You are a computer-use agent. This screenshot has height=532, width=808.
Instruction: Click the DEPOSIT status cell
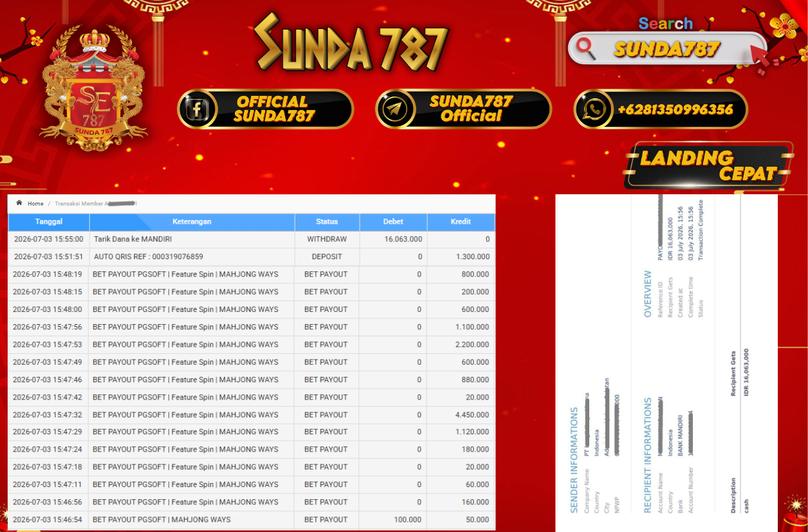point(327,257)
